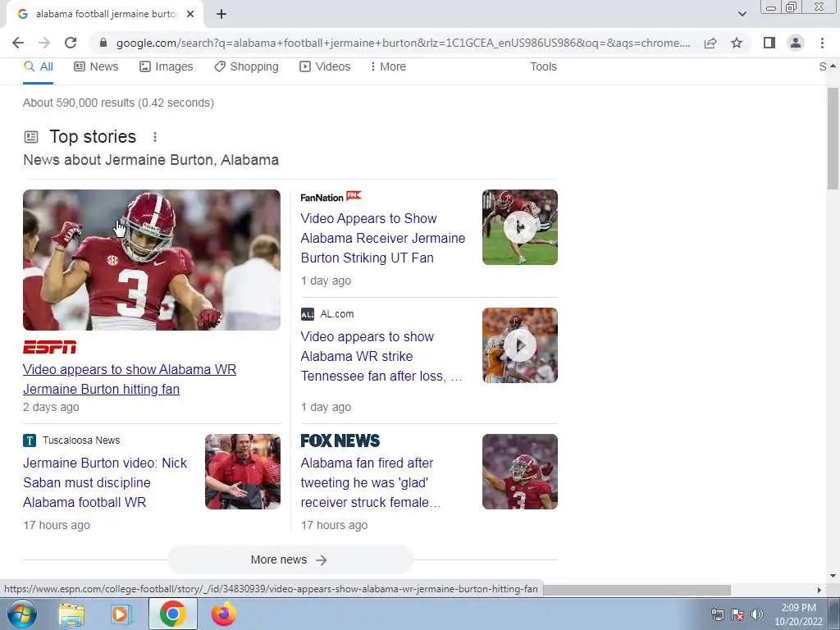The height and width of the screenshot is (630, 840).
Task: Launch Firefox from the taskbar
Action: pos(223,614)
